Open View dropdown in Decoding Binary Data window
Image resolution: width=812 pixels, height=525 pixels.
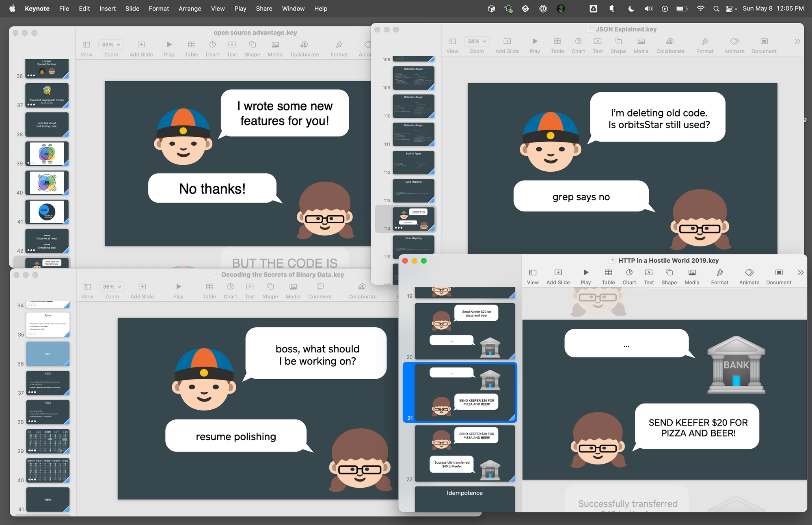tap(87, 291)
